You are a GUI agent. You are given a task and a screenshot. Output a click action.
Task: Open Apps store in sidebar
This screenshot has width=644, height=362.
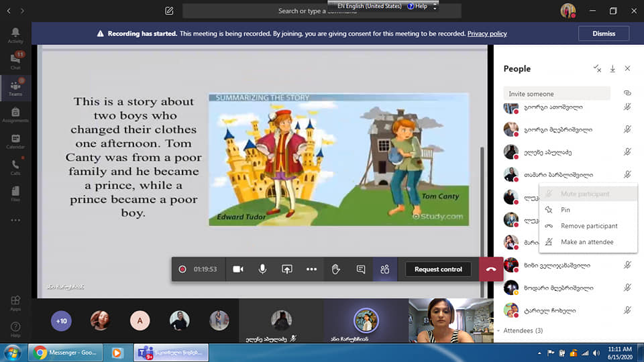click(x=15, y=303)
